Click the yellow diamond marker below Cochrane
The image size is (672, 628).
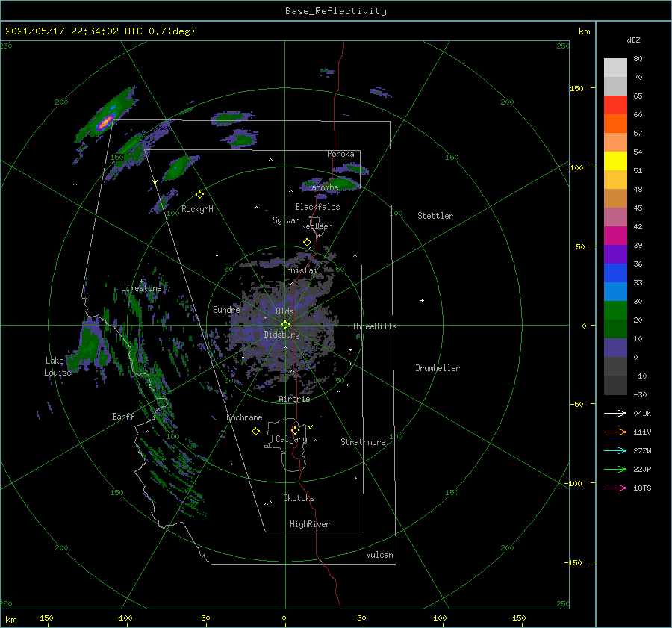coord(255,432)
